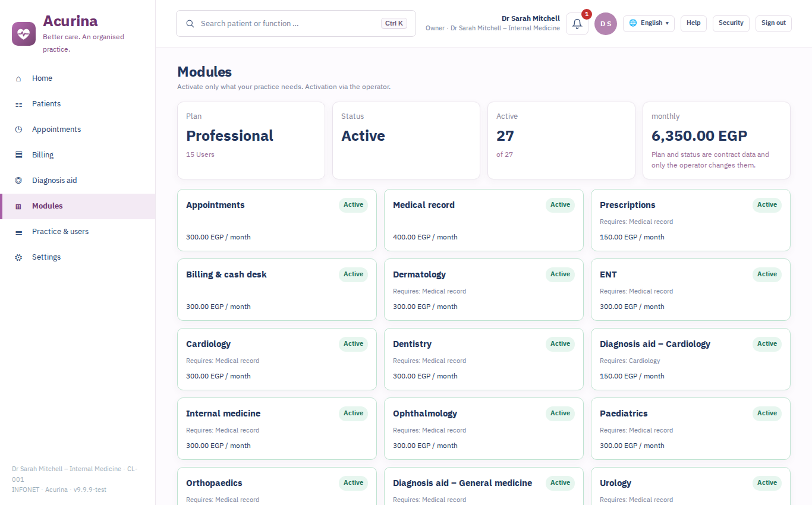Navigate to Practice & users
The width and height of the screenshot is (812, 505).
pos(78,232)
